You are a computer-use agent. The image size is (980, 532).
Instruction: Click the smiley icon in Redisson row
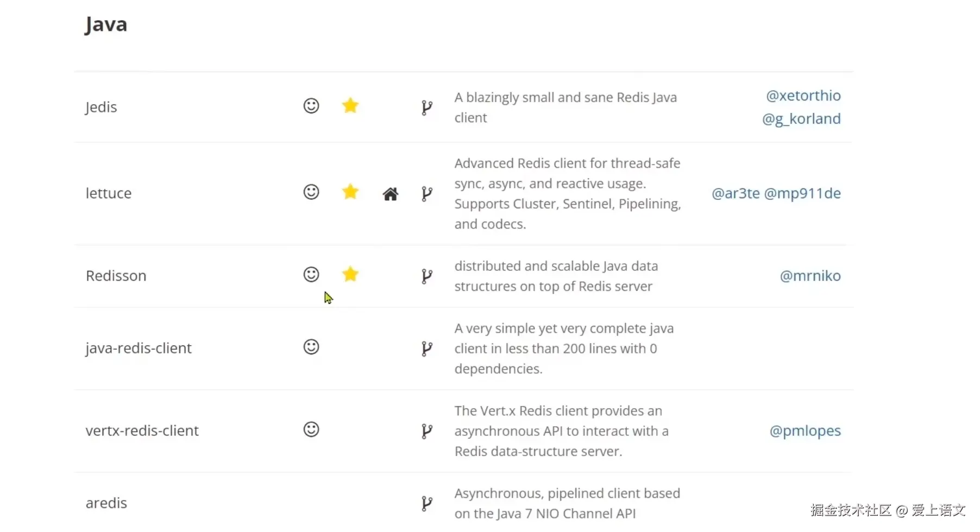(x=311, y=275)
